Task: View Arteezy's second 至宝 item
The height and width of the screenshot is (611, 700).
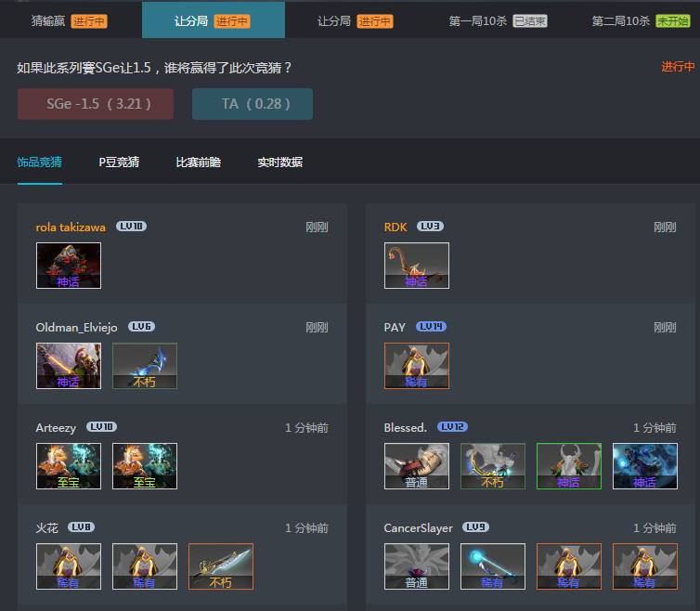Action: click(x=145, y=466)
